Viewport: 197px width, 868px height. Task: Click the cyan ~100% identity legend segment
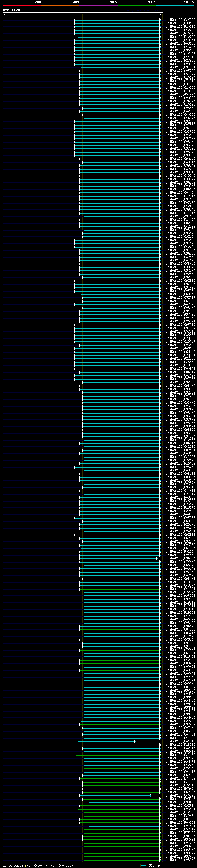coord(175,6)
